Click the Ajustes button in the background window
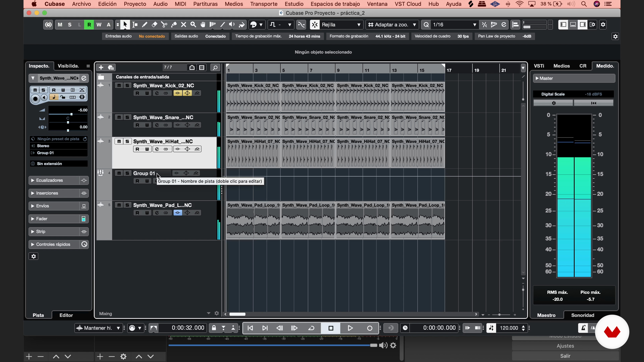 pyautogui.click(x=565, y=346)
